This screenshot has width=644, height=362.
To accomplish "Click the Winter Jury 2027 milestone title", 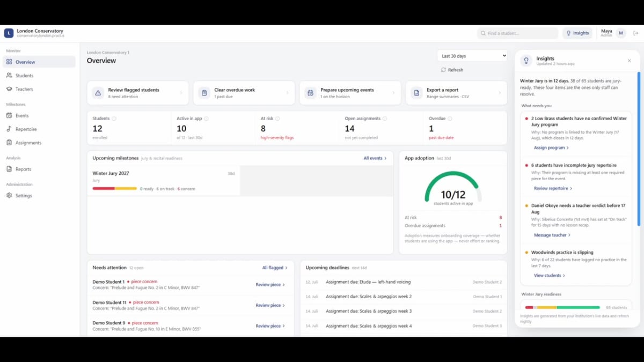I will [x=111, y=173].
